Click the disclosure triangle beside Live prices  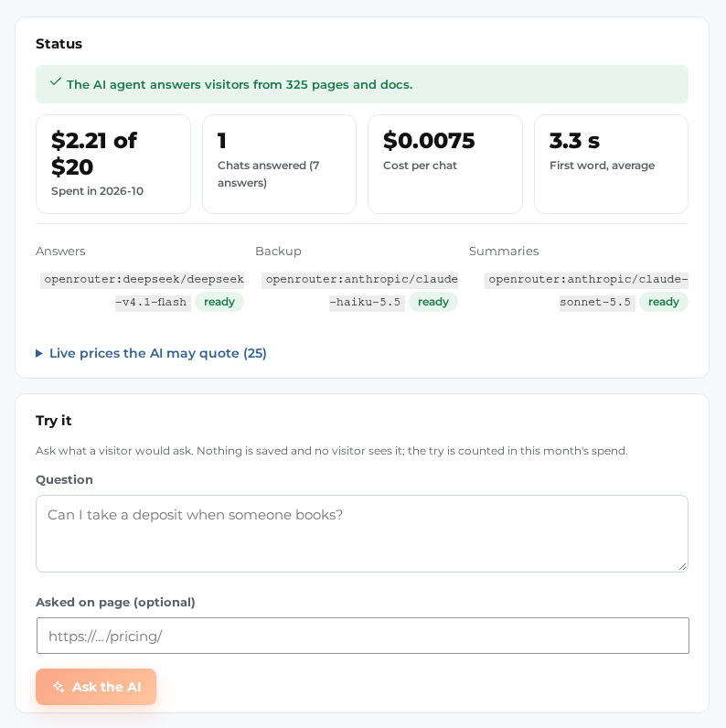point(39,354)
